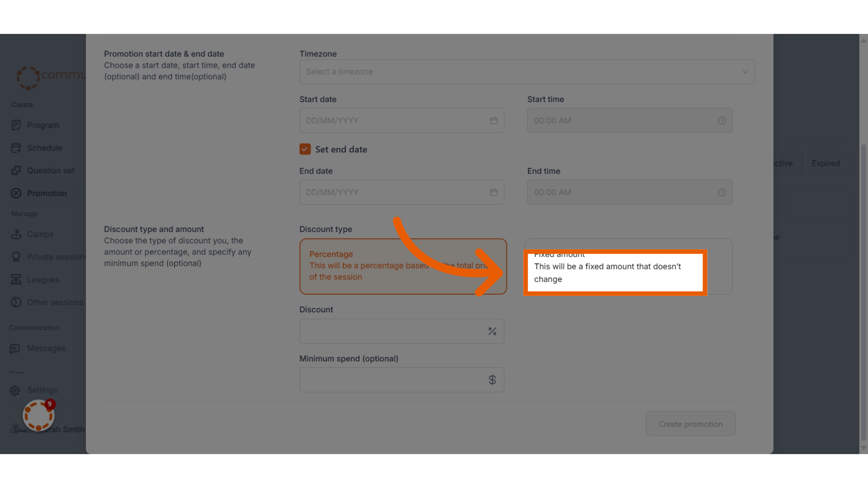This screenshot has height=488, width=868.
Task: Go to the Schedule menu item
Action: [44, 148]
